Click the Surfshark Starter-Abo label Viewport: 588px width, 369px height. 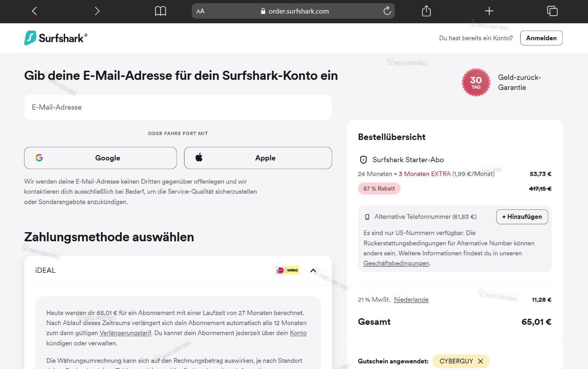click(408, 160)
